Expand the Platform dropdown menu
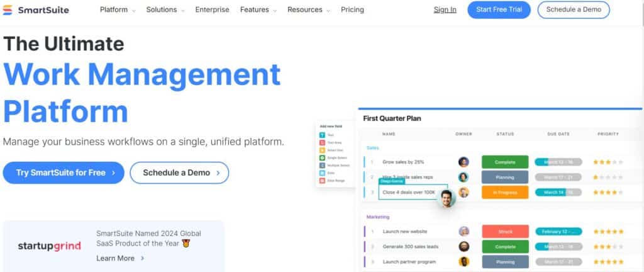Image resolution: width=644 pixels, height=272 pixels. (118, 10)
